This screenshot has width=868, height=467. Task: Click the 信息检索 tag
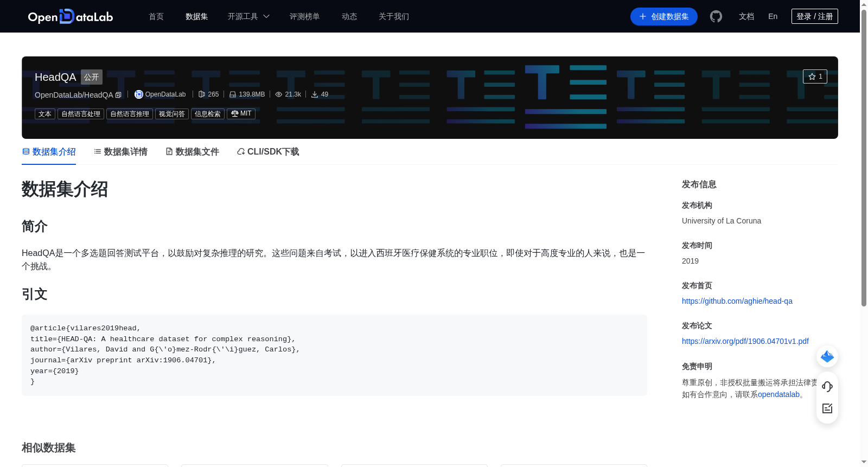click(208, 114)
